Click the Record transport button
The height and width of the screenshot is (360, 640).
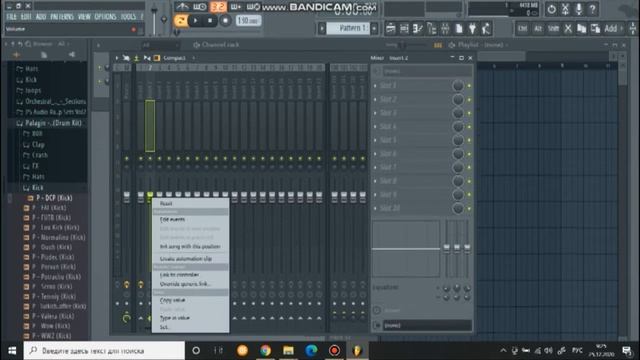(225, 20)
